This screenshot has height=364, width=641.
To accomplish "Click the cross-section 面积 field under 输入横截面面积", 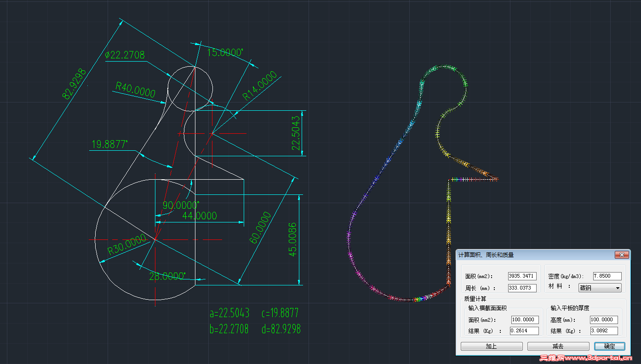I will 525,320.
